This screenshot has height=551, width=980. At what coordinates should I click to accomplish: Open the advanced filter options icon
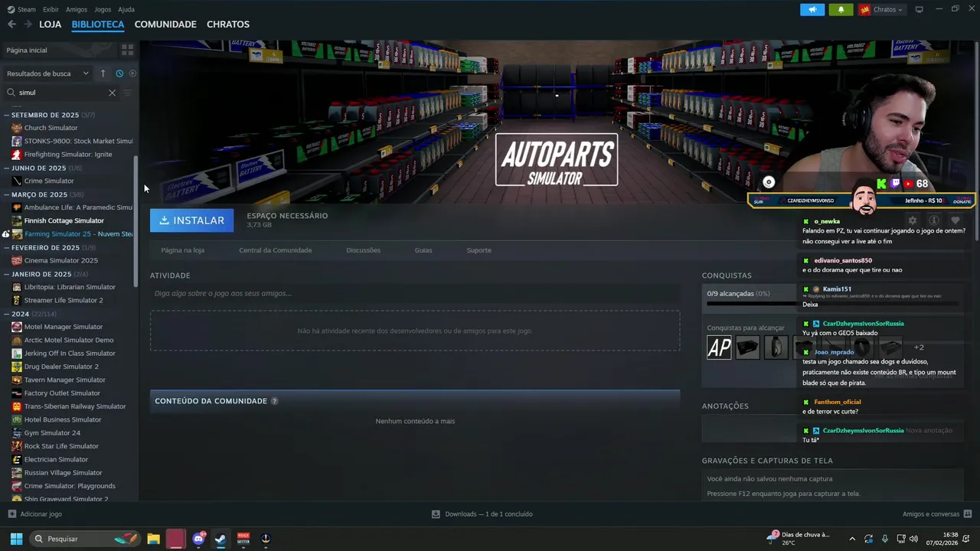pyautogui.click(x=128, y=93)
